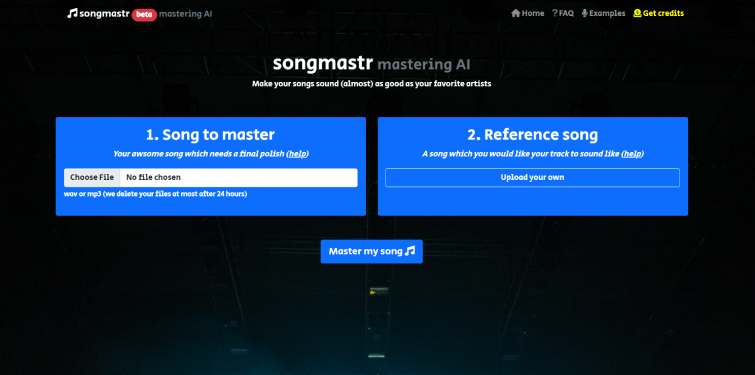Click the Choose File button

[x=92, y=177]
